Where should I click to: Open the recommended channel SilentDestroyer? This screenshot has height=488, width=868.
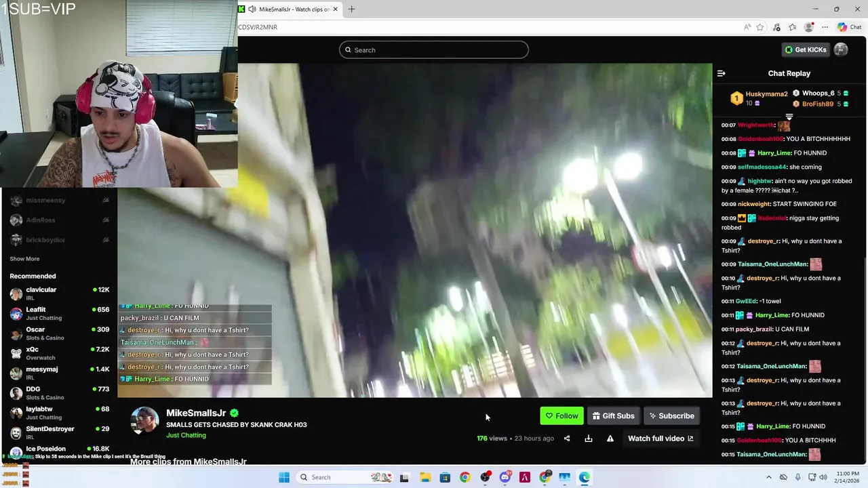[x=59, y=432]
